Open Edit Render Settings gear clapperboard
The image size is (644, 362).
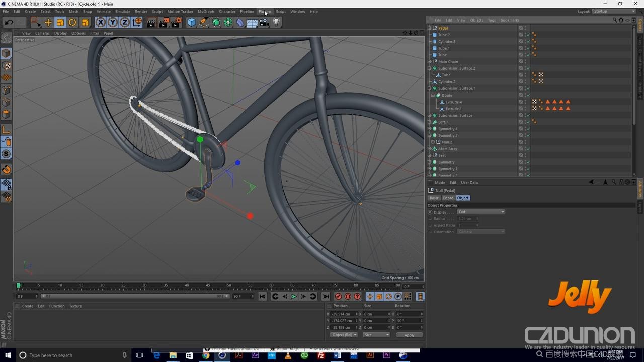[176, 22]
